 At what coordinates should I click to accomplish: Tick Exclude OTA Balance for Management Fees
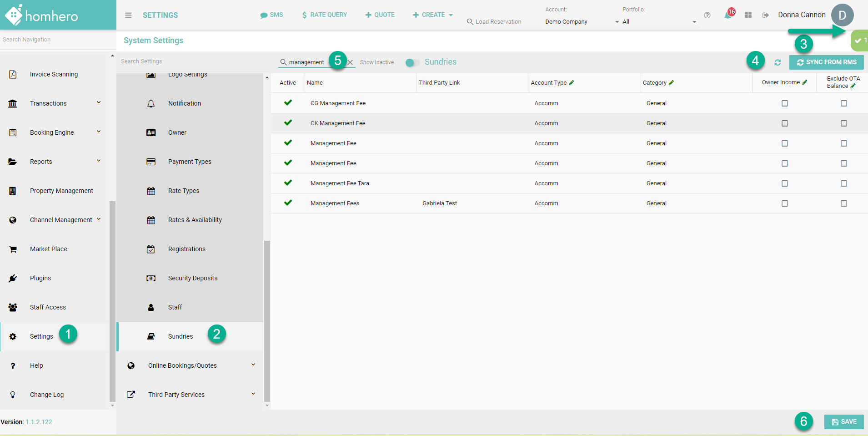[844, 203]
